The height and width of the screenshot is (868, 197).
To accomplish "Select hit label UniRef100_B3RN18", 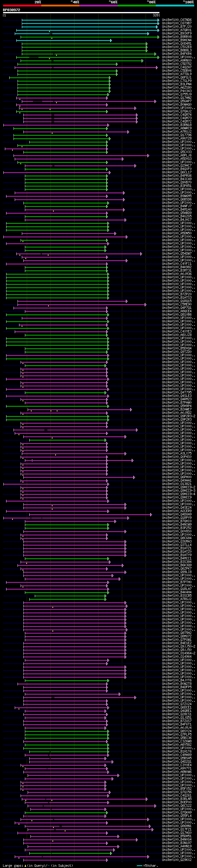I will coord(176,125).
